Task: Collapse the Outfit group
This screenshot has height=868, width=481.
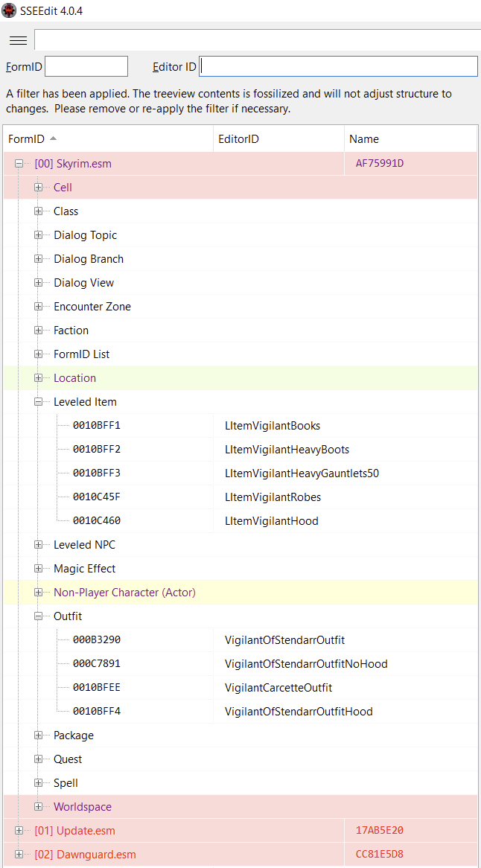Action: (x=38, y=616)
